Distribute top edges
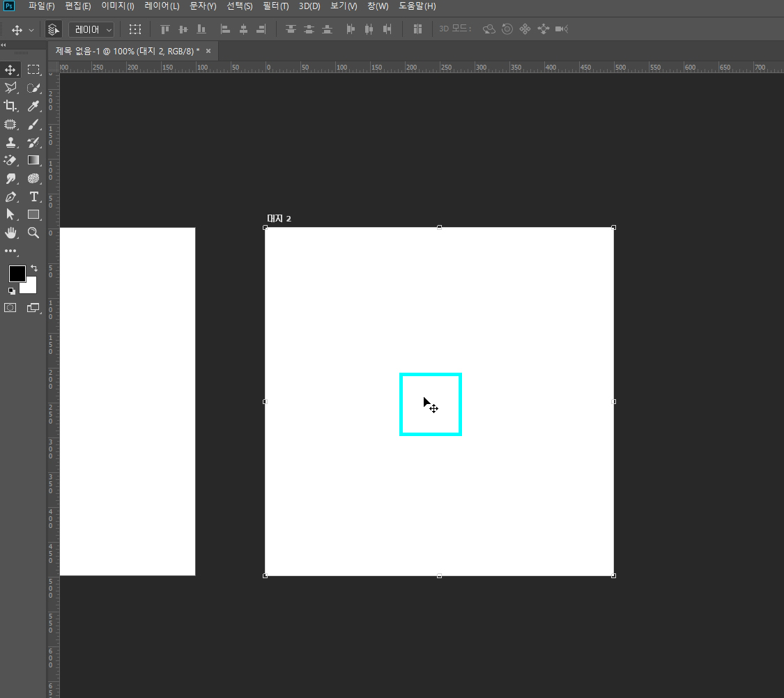Screen dimensions: 784x698 (291, 29)
